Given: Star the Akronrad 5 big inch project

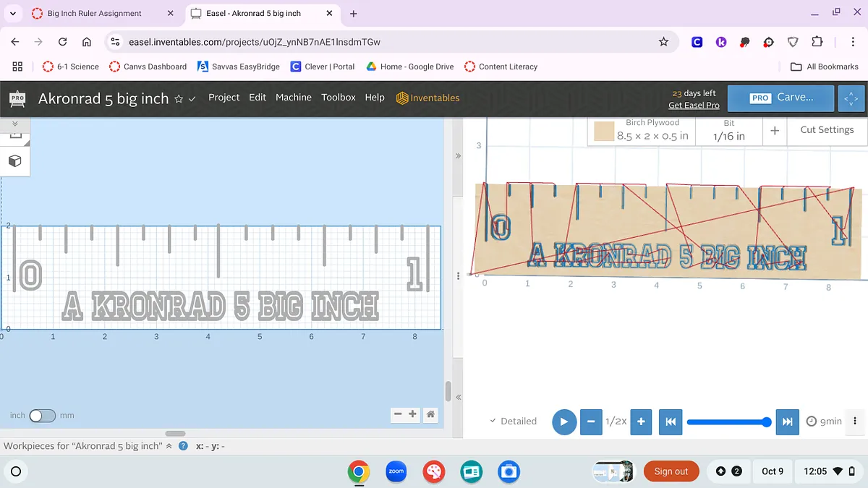Looking at the screenshot, I should pyautogui.click(x=179, y=99).
